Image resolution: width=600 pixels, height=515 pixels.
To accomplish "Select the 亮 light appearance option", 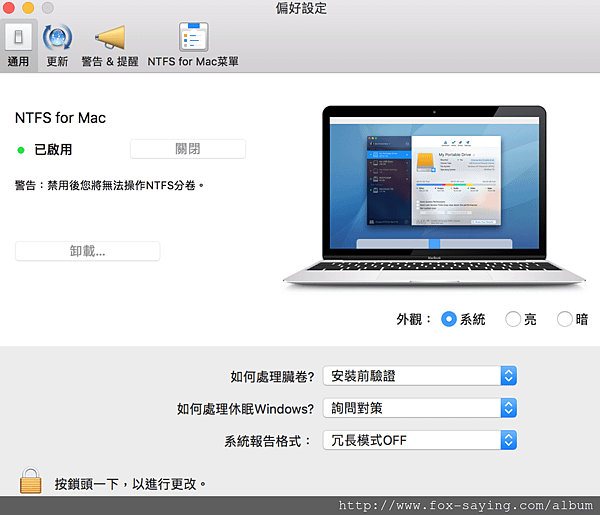I will pyautogui.click(x=513, y=319).
